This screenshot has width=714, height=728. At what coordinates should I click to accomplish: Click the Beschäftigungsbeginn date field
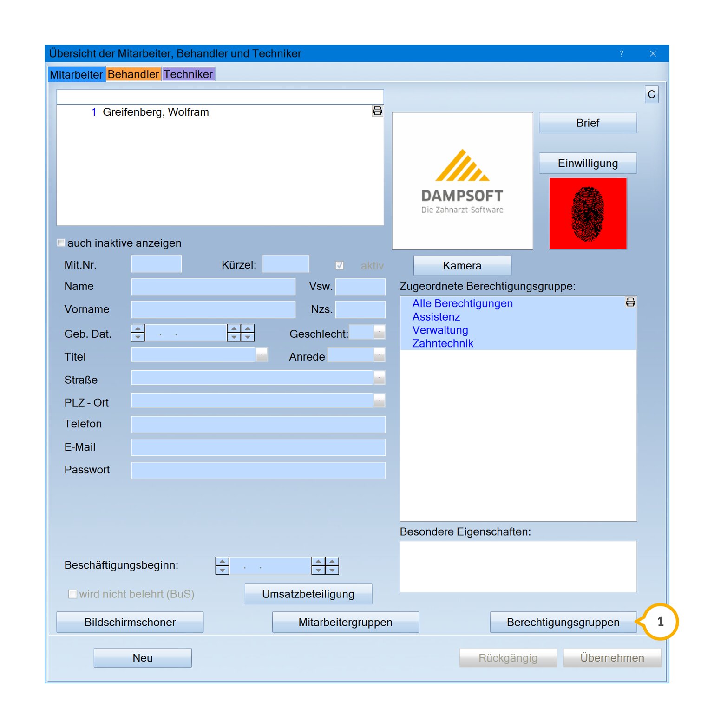[x=270, y=565]
